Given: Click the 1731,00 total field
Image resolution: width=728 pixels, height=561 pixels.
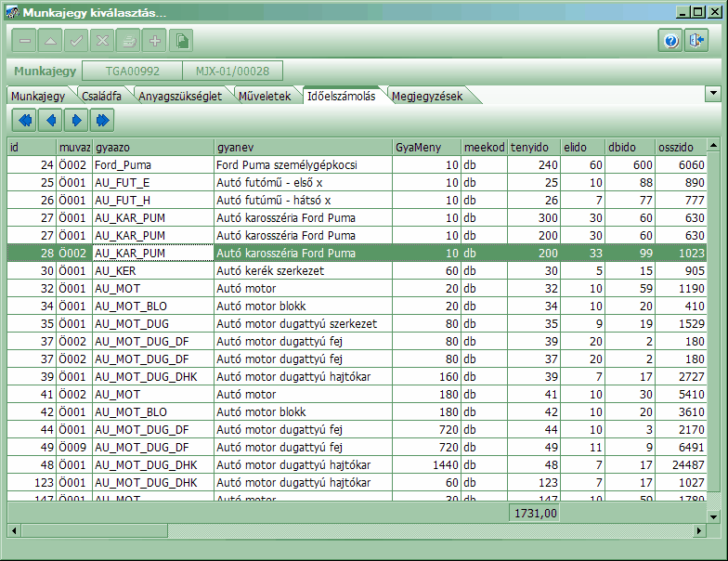Looking at the screenshot, I should 535,513.
